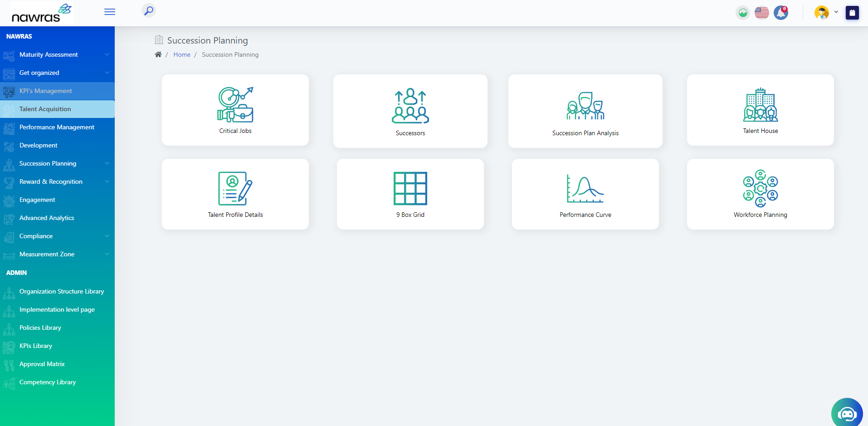Open Advanced Analytics from the sidebar
The image size is (868, 426).
(47, 218)
